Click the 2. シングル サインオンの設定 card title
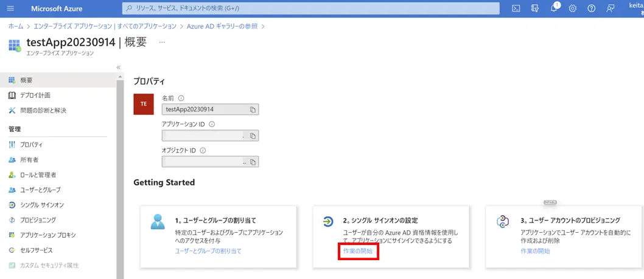The image size is (644, 279). 380,220
